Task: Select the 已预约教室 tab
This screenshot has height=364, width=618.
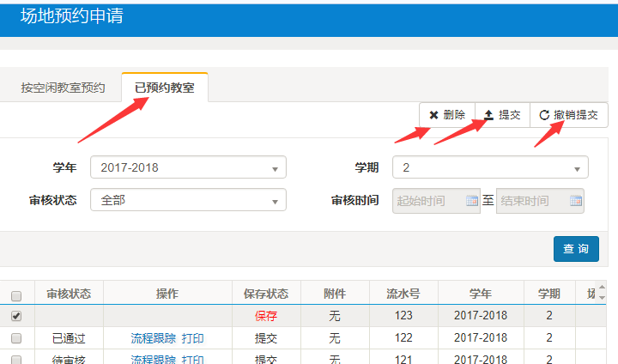Action: (164, 88)
